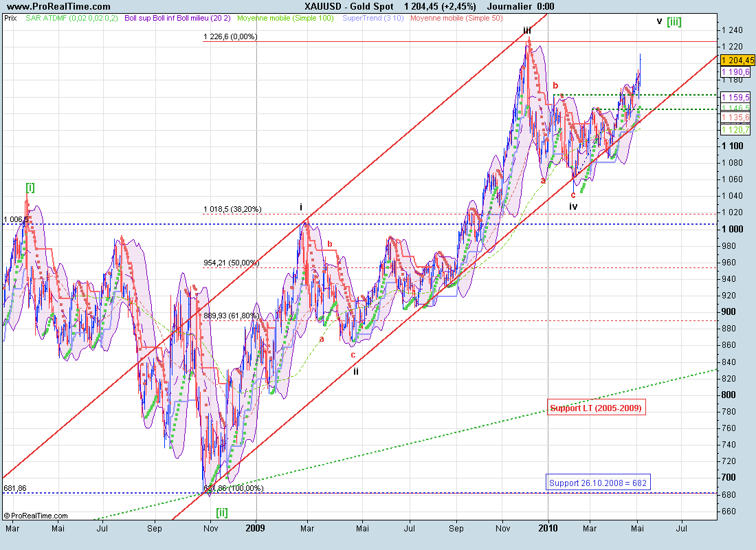Click the Support LT (2005-2009) box
756x550 pixels.
point(596,408)
